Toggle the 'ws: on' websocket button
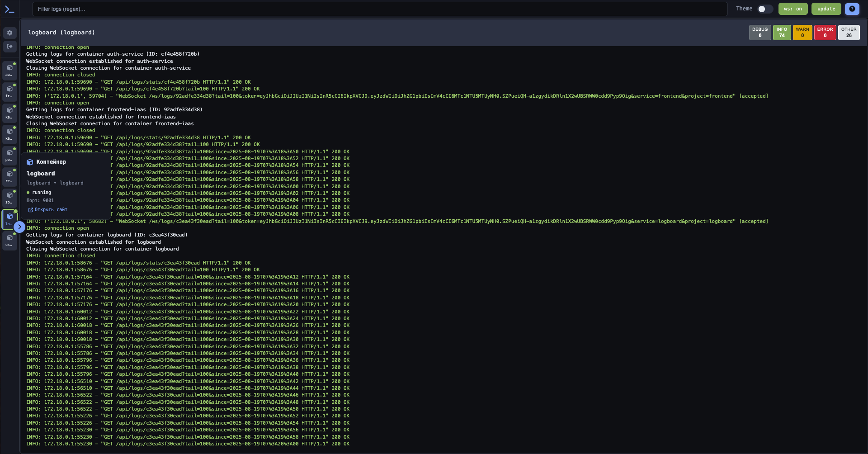 pyautogui.click(x=793, y=9)
